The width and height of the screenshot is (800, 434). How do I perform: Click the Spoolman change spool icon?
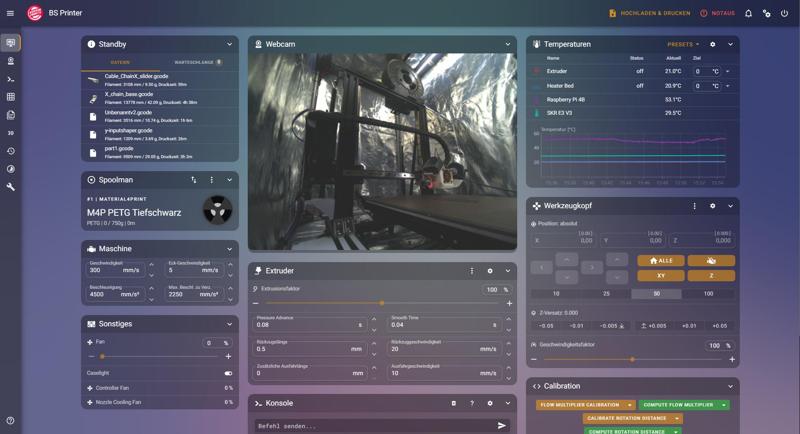pos(194,180)
